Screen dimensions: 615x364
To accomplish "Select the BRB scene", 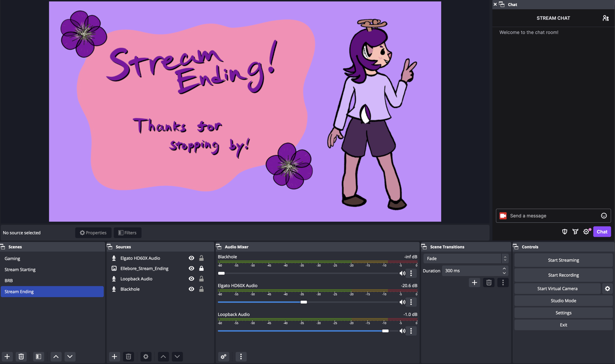I will (52, 280).
